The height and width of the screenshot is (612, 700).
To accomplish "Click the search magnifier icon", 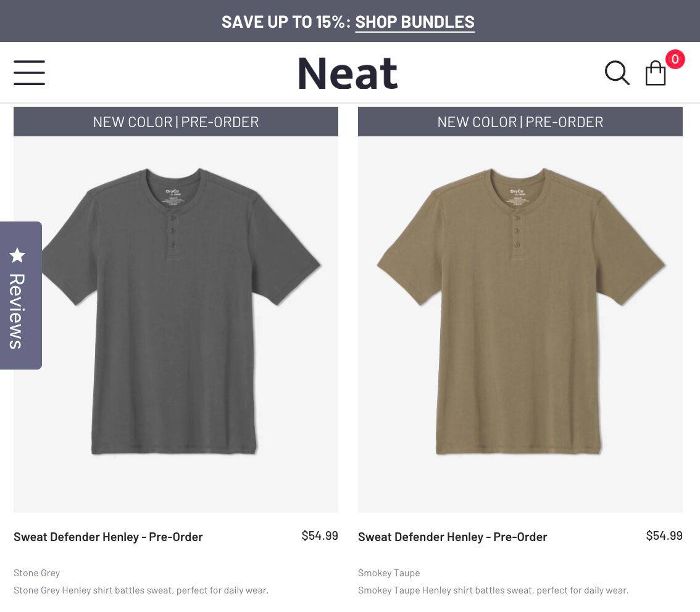I will 617,73.
